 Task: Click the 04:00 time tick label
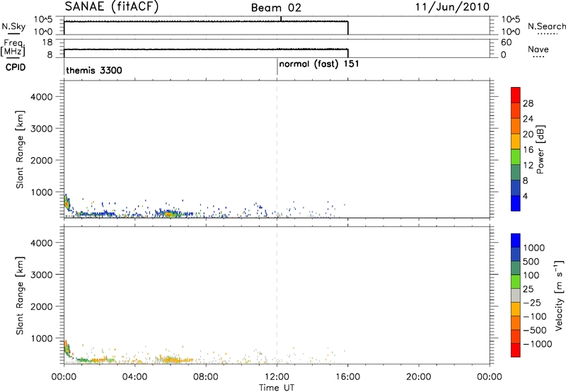(x=134, y=377)
